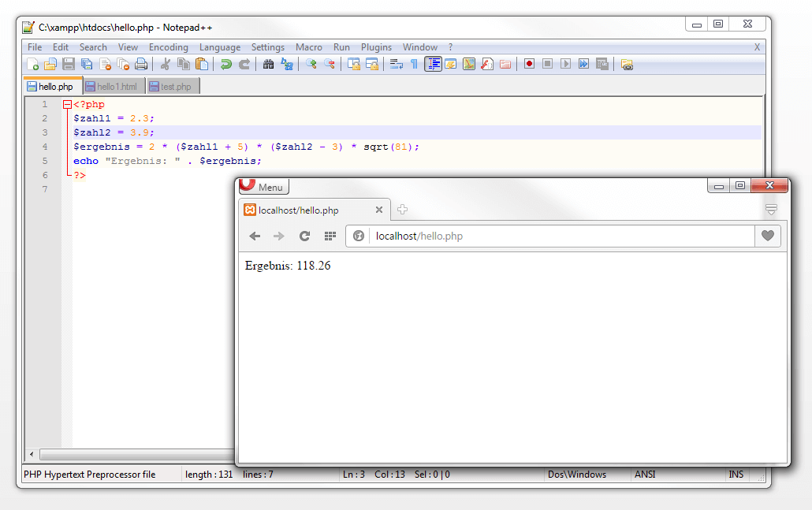Close the localhost/hello.php browser tab
The image size is (812, 510).
(379, 210)
